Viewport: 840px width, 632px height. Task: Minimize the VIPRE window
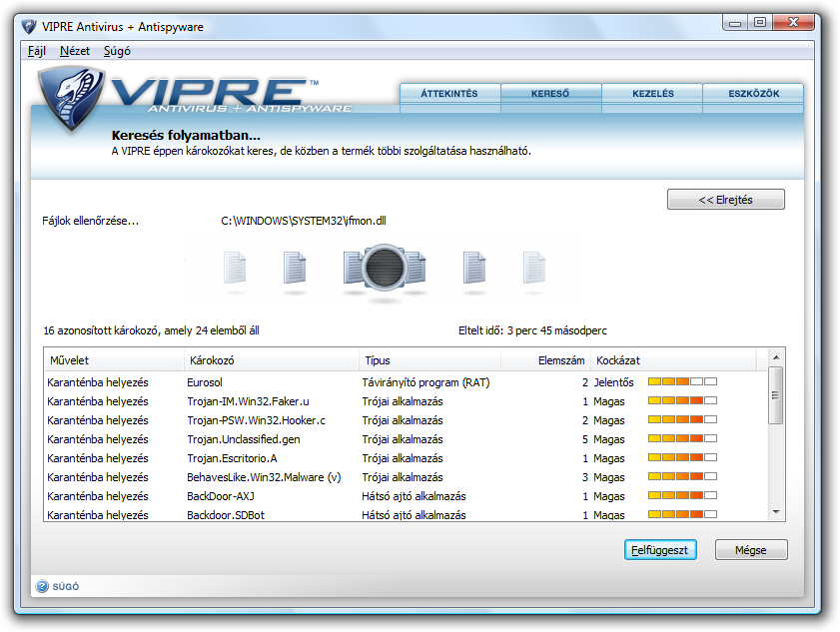(x=735, y=23)
